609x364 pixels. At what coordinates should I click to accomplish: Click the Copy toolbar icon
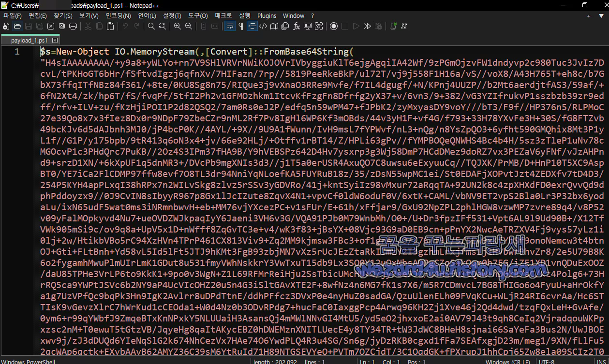coord(99,26)
